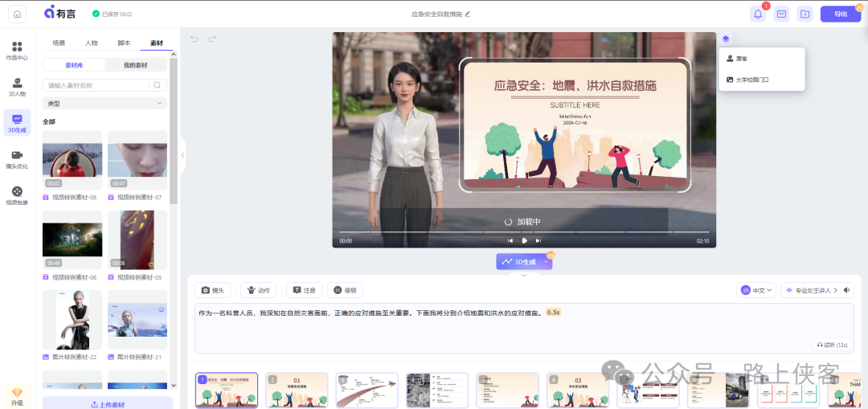The width and height of the screenshot is (868, 409).
Task: Click the script text area
Action: pyautogui.click(x=524, y=328)
